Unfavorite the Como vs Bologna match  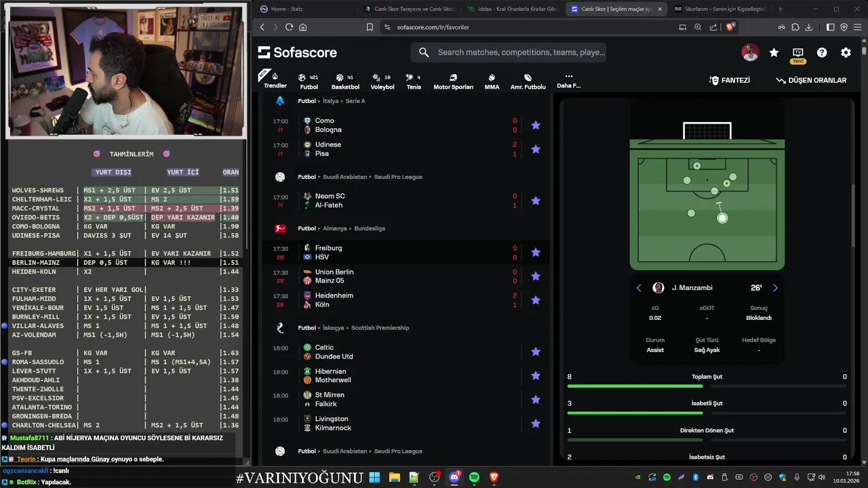click(536, 125)
